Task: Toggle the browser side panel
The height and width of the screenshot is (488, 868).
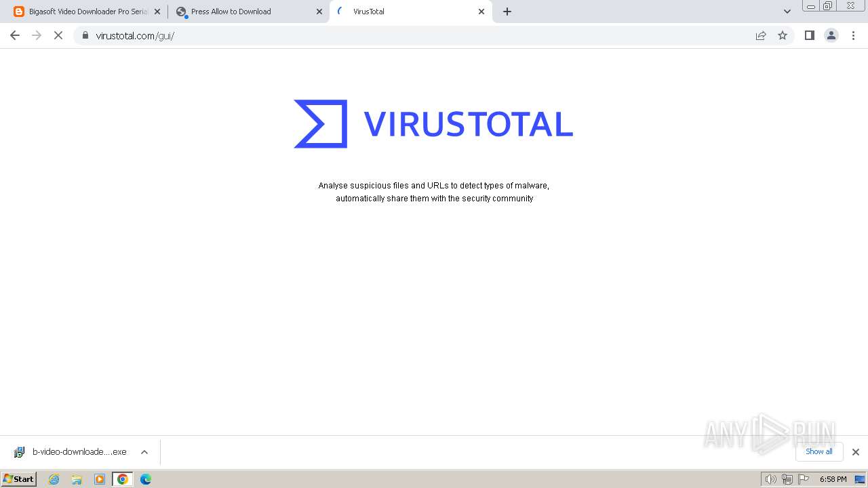Action: click(810, 35)
